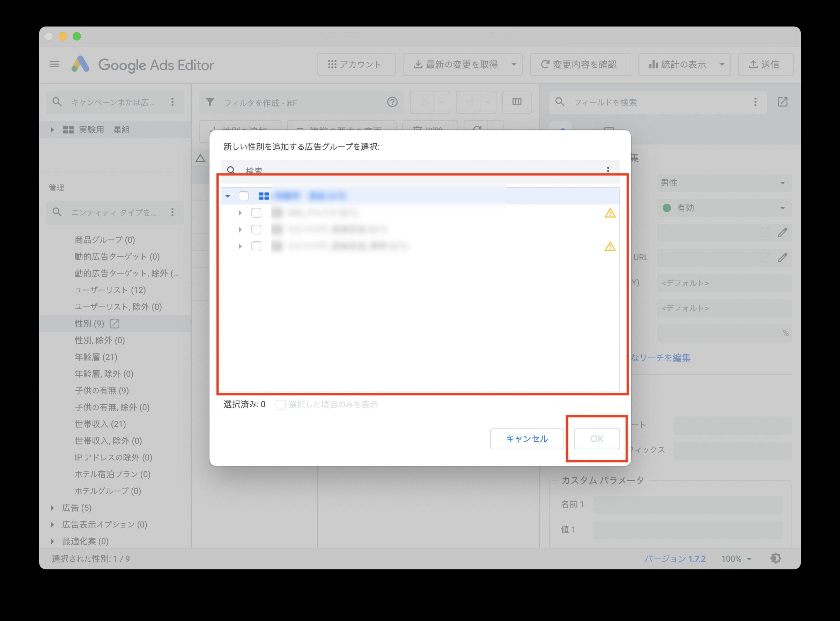Click the column chooser icon
The width and height of the screenshot is (840, 621).
click(x=516, y=102)
